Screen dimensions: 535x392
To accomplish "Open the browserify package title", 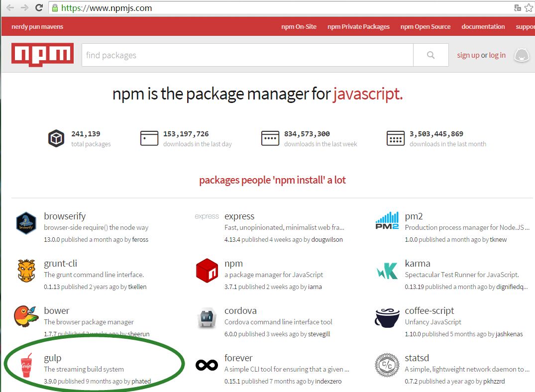I will [x=65, y=216].
